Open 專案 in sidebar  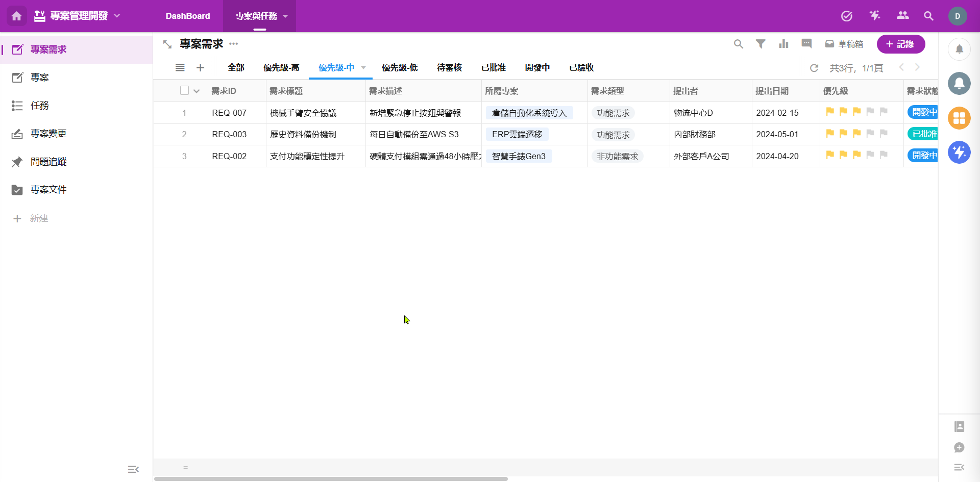[77, 78]
